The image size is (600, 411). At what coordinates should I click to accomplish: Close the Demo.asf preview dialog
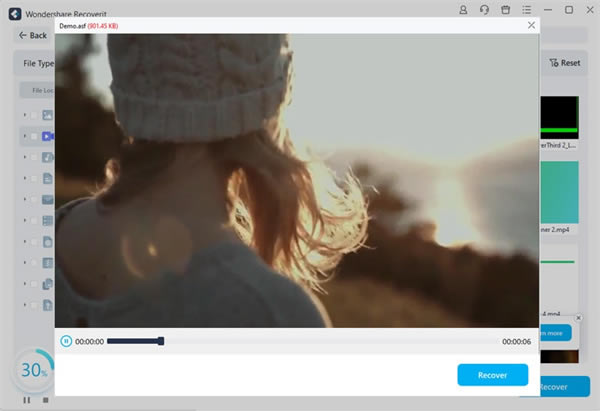[x=531, y=25]
